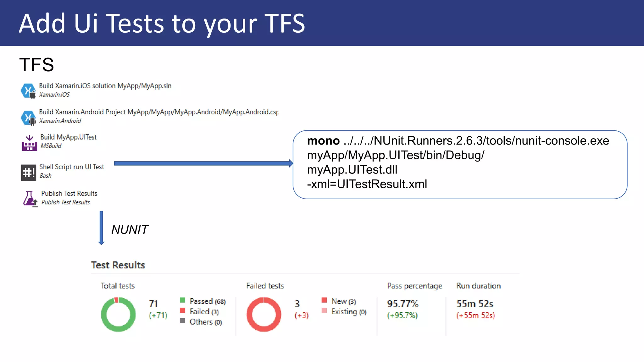Viewport: 644px width, 362px height.
Task: Click the red Failed legend swatch
Action: point(182,310)
